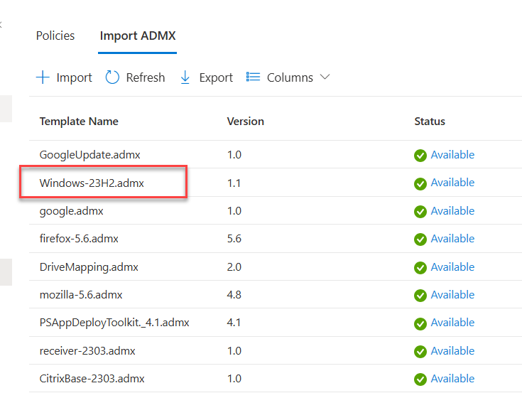
Task: Click the Import button label
Action: 75,77
